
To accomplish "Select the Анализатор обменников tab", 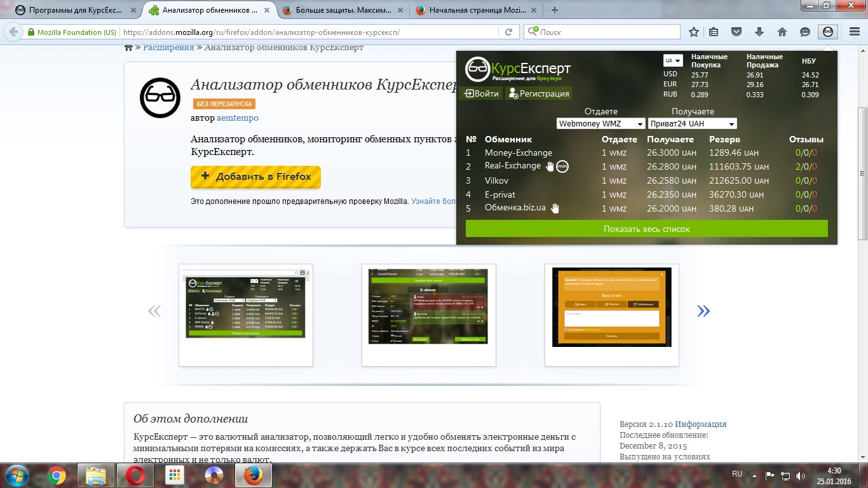I will pyautogui.click(x=208, y=10).
